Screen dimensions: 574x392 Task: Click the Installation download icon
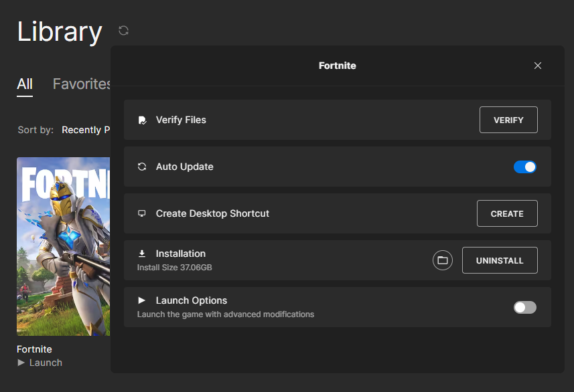tap(141, 254)
